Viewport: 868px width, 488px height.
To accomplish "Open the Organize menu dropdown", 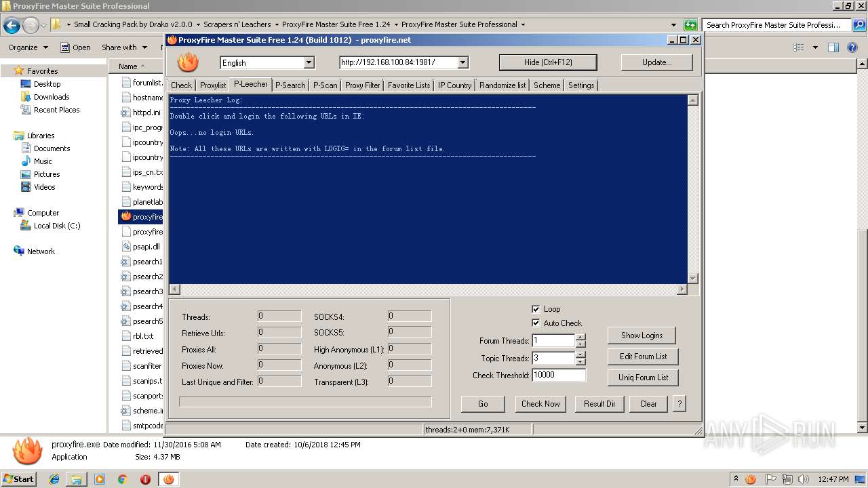I will (28, 47).
